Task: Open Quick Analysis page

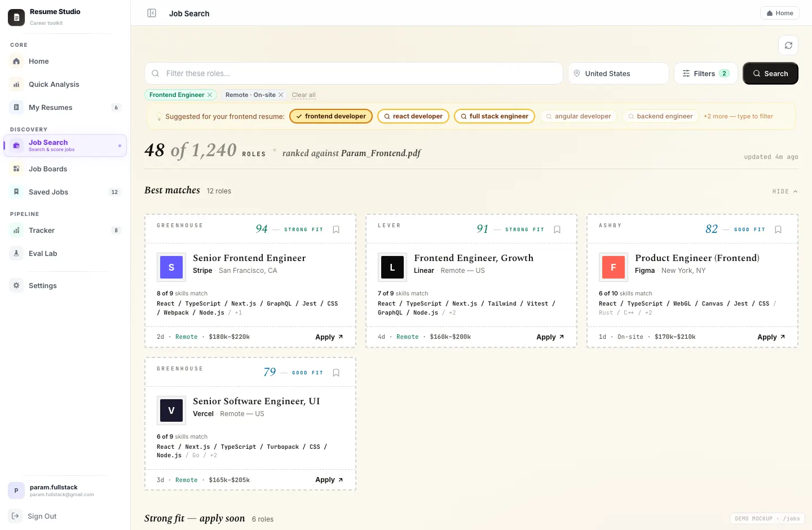Action: [65, 84]
